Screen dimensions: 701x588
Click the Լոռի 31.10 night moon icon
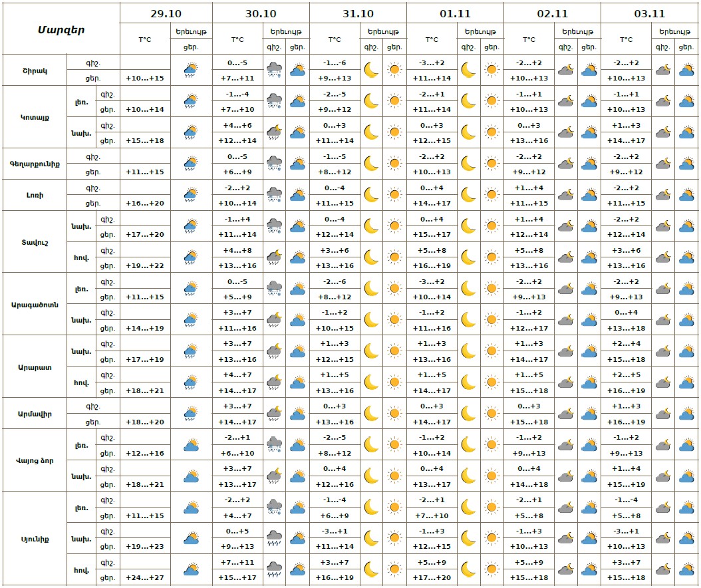point(371,195)
